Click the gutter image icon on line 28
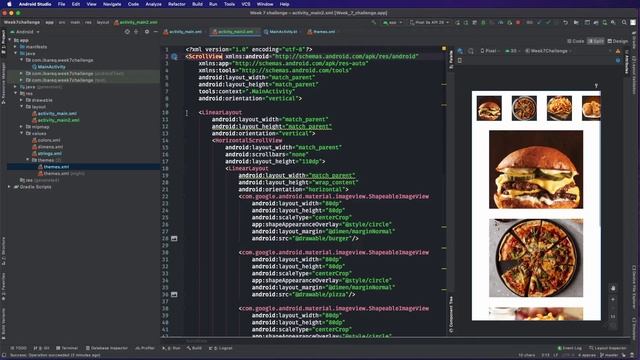640x360 pixels. pos(174,238)
